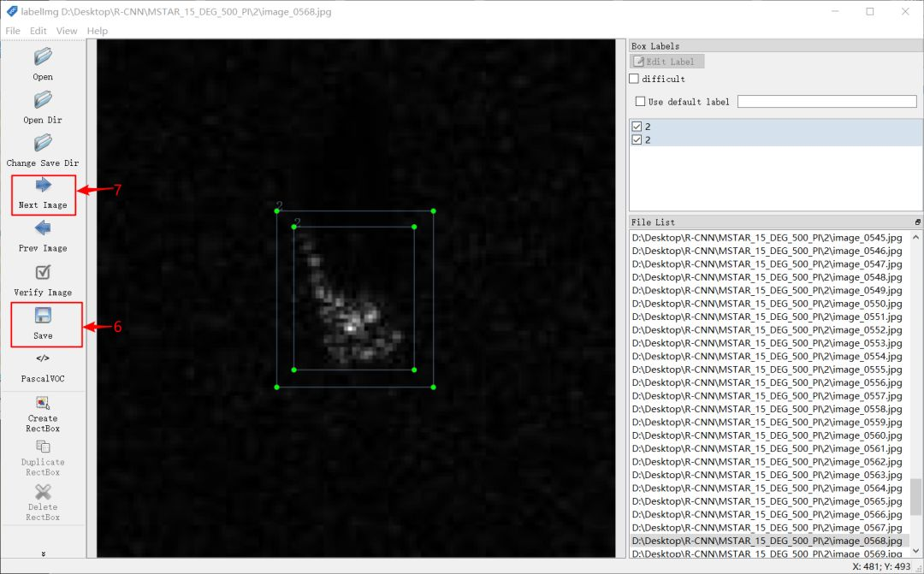Screen dimensions: 924x574
Task: Click the default label text field
Action: (826, 101)
